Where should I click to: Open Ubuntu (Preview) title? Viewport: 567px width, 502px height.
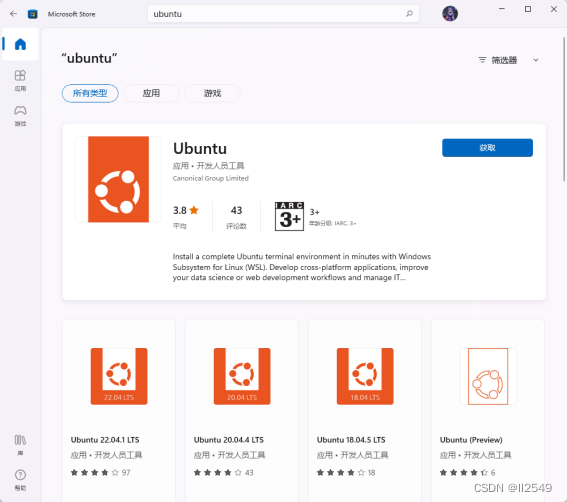pos(471,440)
